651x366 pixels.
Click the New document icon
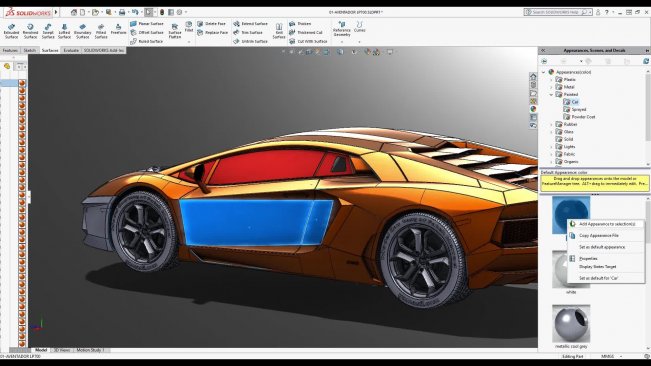(x=83, y=12)
